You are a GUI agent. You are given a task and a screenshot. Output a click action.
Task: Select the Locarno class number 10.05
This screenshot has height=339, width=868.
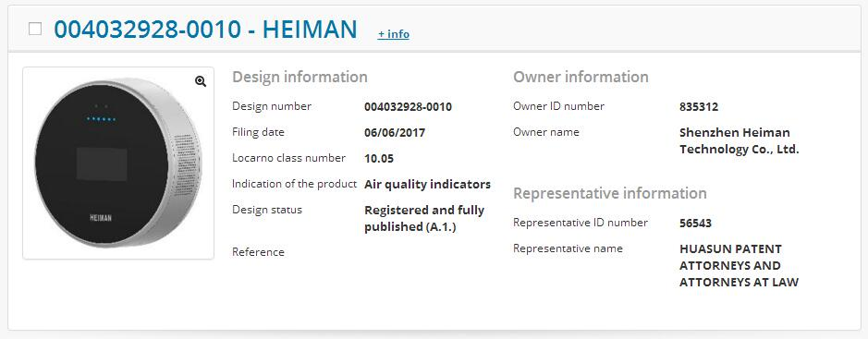(379, 159)
